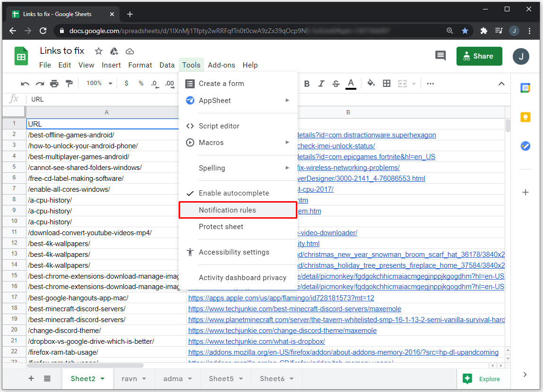Expand the merge cells options arrow

[x=414, y=84]
